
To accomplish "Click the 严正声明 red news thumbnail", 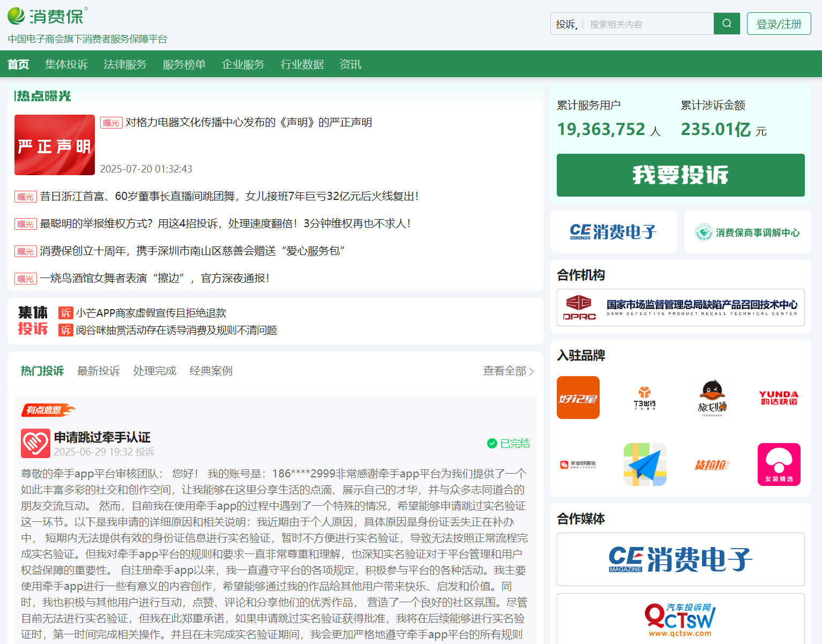I will [x=55, y=145].
